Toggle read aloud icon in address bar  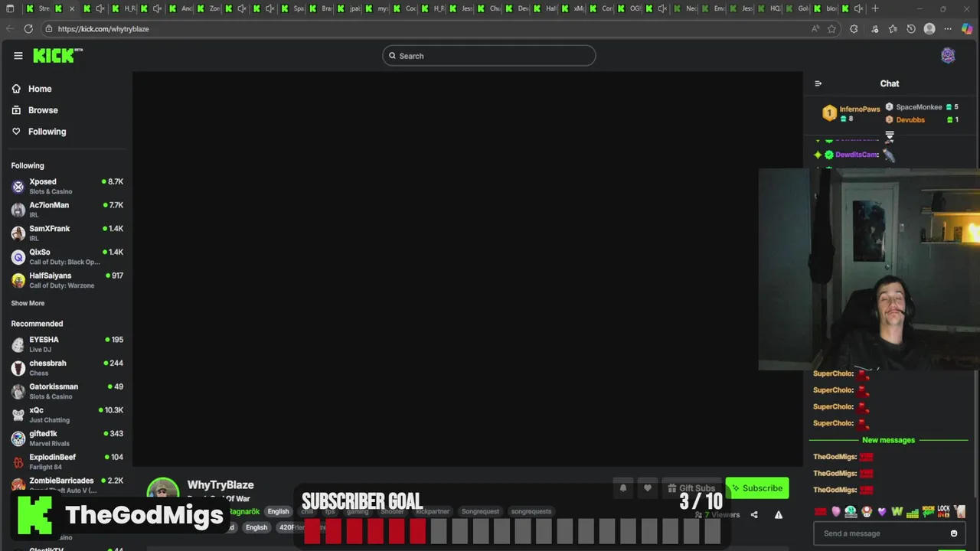pos(815,28)
